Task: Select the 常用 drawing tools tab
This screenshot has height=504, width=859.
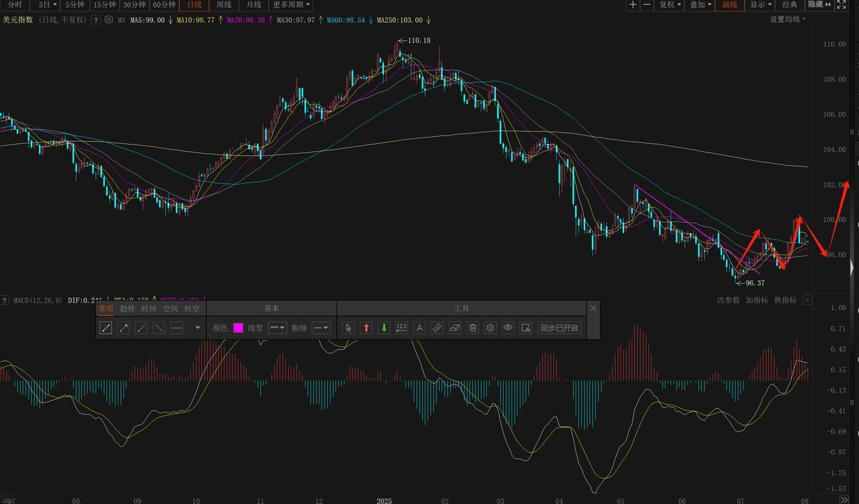Action: click(106, 309)
